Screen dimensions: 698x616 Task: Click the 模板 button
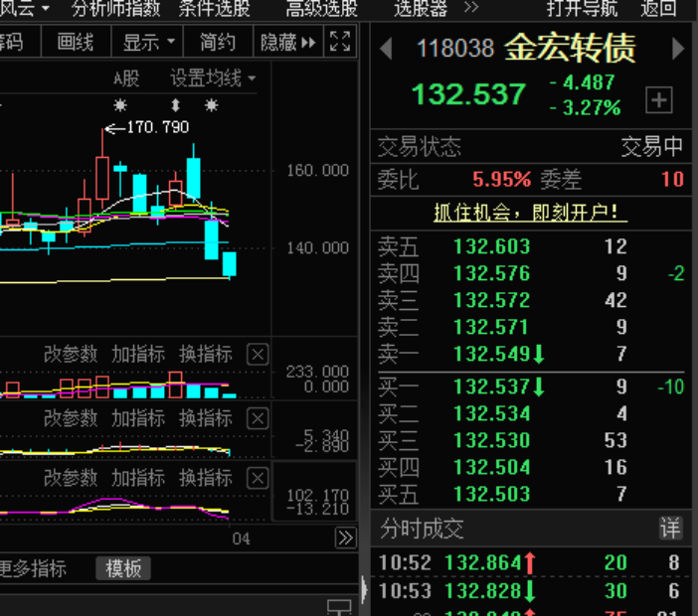pyautogui.click(x=123, y=568)
